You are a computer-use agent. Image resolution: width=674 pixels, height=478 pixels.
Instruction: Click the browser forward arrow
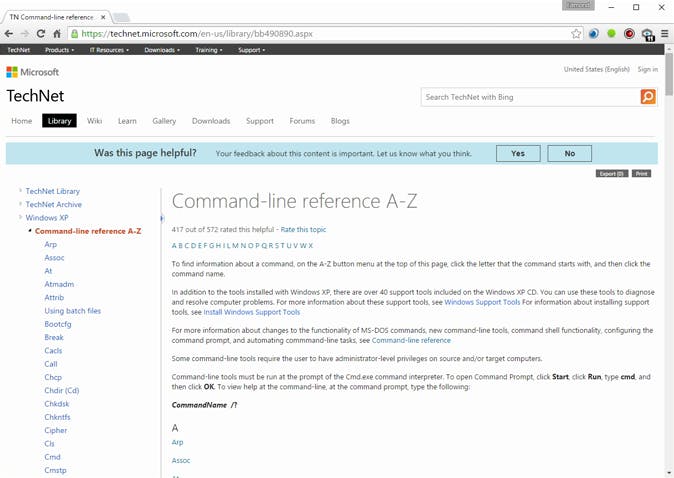(25, 34)
